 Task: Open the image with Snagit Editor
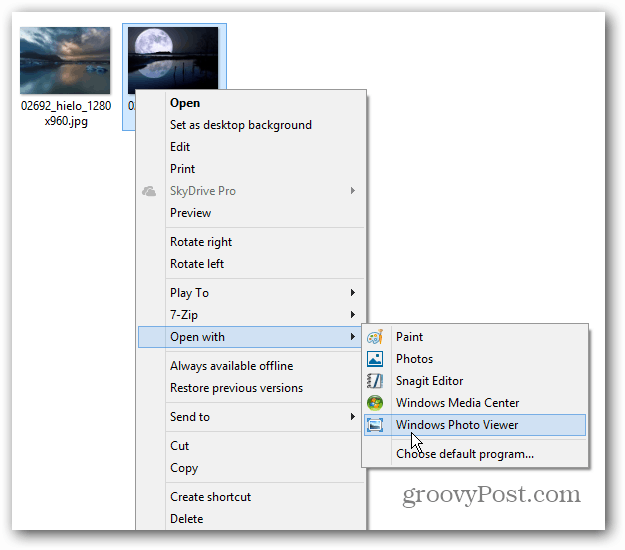click(x=475, y=381)
